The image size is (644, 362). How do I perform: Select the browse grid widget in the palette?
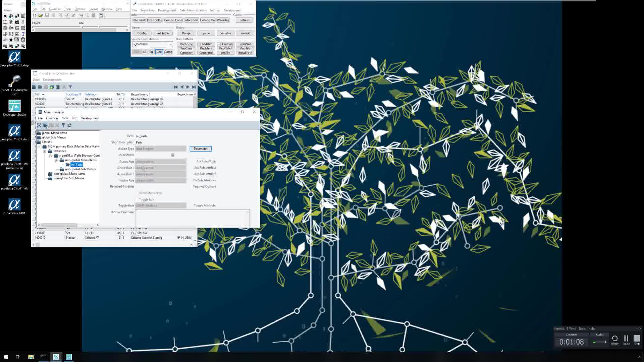23,16
